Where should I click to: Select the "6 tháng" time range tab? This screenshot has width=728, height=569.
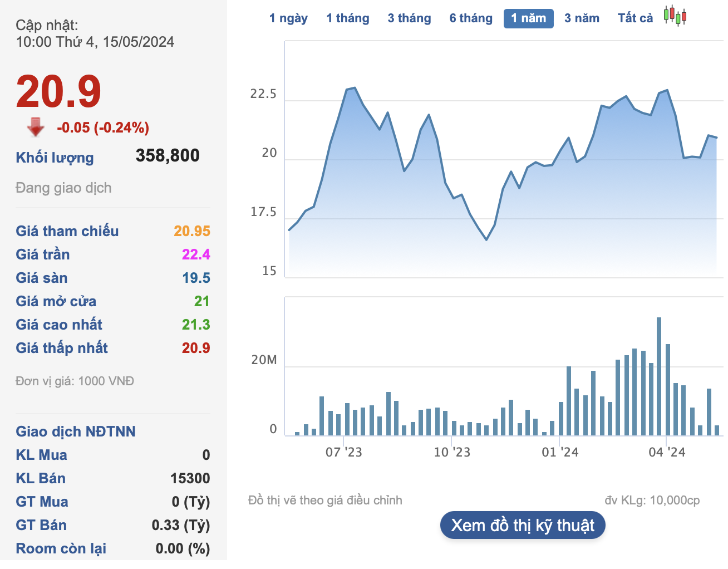[x=471, y=18]
